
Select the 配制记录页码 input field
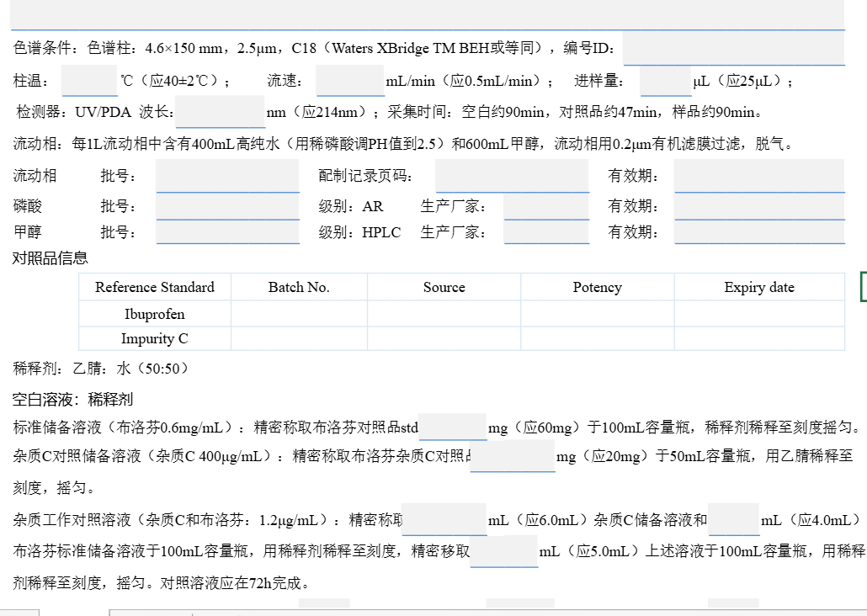(x=512, y=176)
